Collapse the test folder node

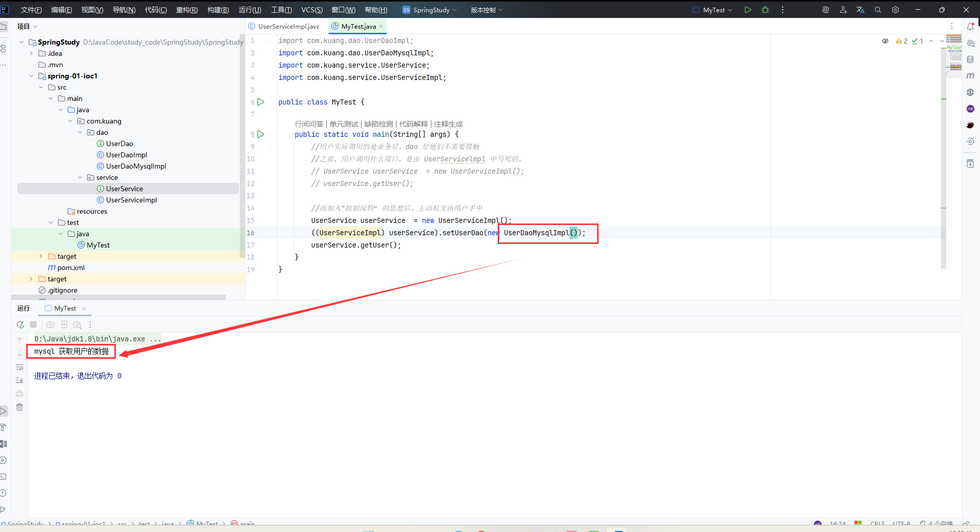51,222
